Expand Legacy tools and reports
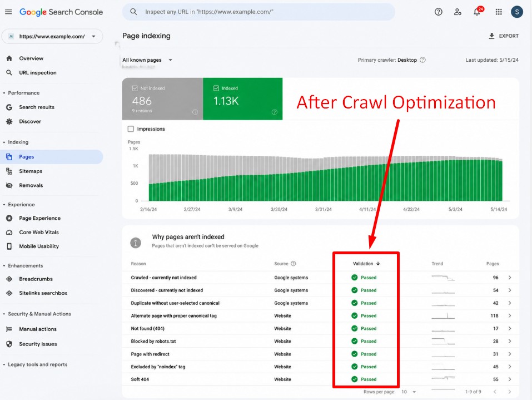 click(x=35, y=365)
